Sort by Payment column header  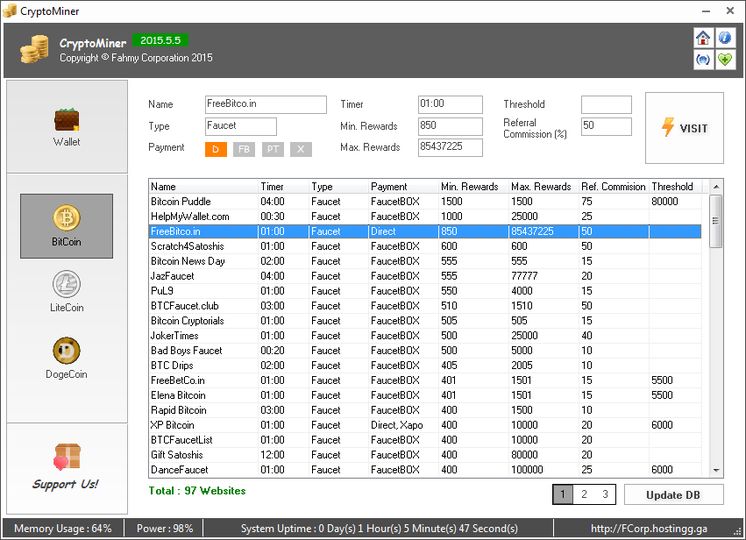click(x=403, y=187)
